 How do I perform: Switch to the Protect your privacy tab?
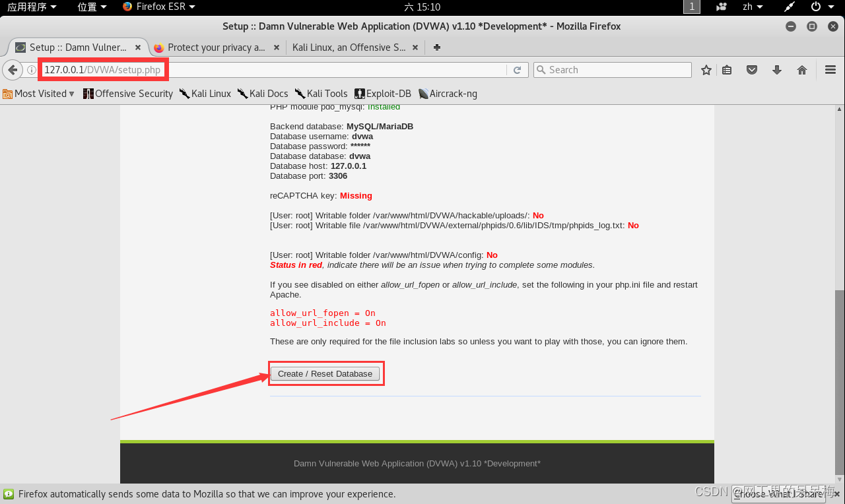(217, 47)
